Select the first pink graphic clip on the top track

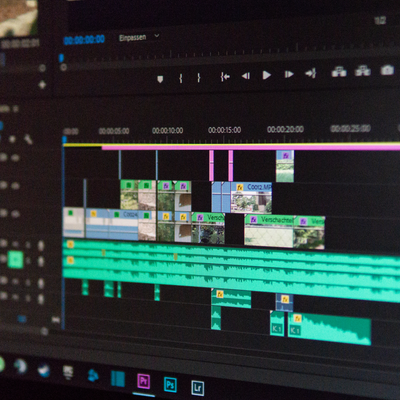(211, 166)
